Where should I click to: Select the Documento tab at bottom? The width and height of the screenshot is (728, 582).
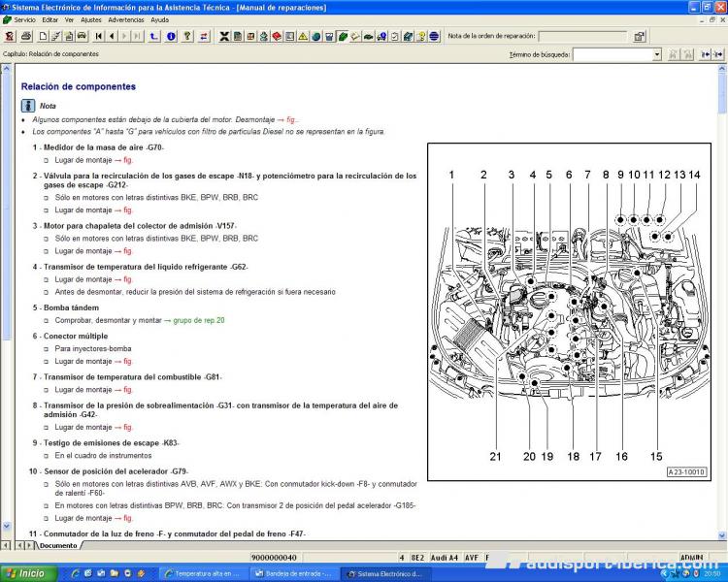(x=58, y=545)
